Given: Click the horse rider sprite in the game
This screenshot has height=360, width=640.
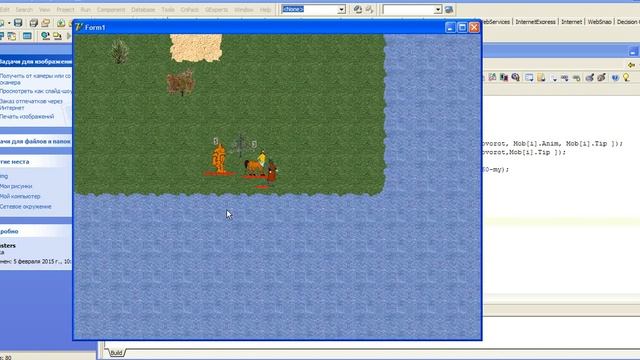Looking at the screenshot, I should (255, 164).
